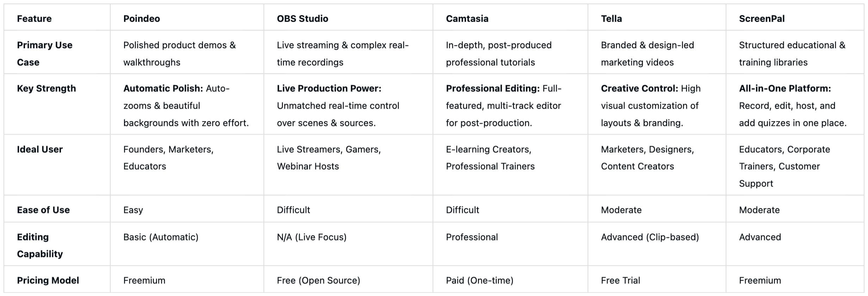Click the Poindeo column header
The width and height of the screenshot is (868, 296).
tap(142, 19)
